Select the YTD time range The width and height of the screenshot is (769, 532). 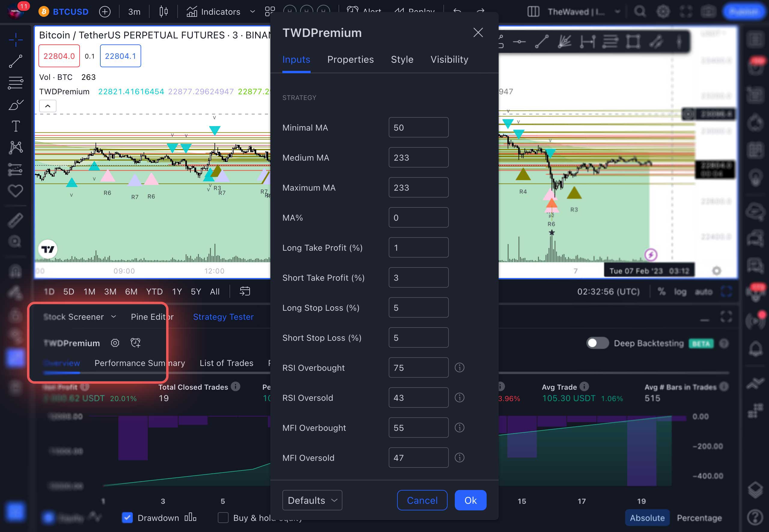point(154,292)
